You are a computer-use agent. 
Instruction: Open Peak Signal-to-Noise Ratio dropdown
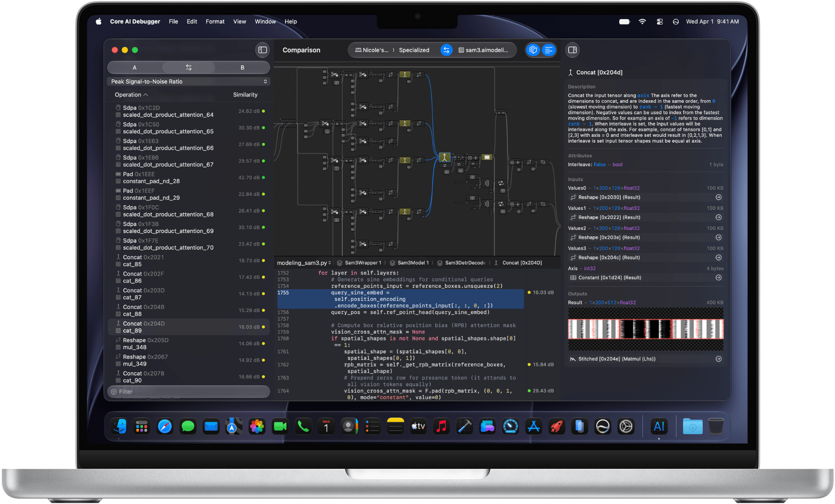click(x=188, y=81)
